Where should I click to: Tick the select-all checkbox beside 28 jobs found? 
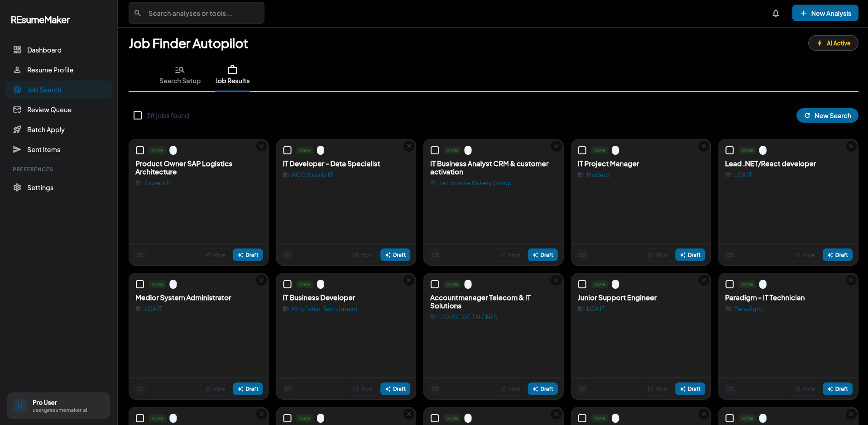point(138,116)
